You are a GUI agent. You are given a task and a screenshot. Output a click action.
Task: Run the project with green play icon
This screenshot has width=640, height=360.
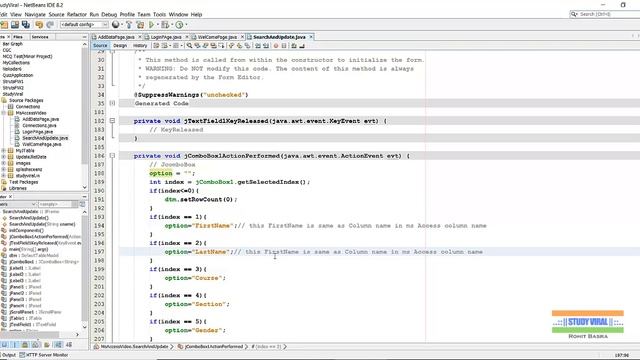(x=151, y=24)
